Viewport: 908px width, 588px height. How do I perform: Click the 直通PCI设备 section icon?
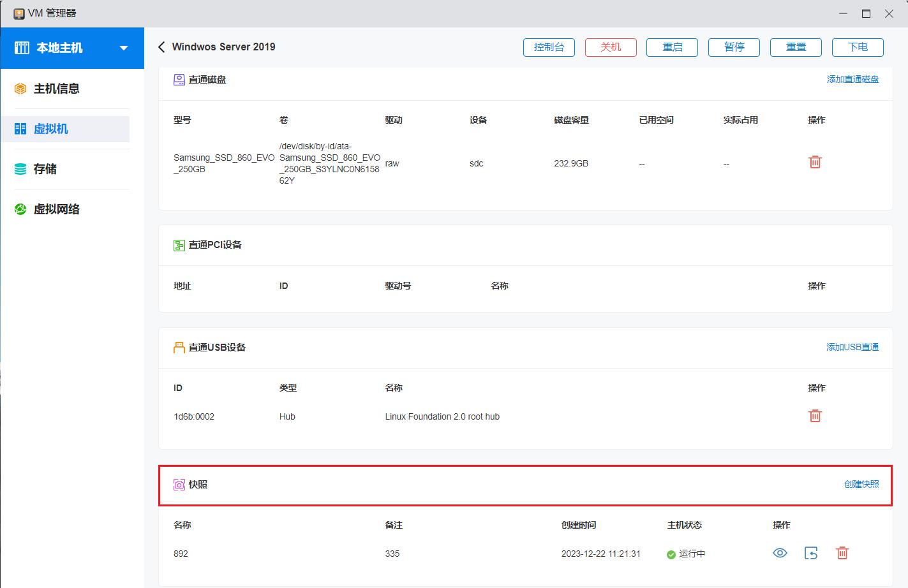(179, 245)
